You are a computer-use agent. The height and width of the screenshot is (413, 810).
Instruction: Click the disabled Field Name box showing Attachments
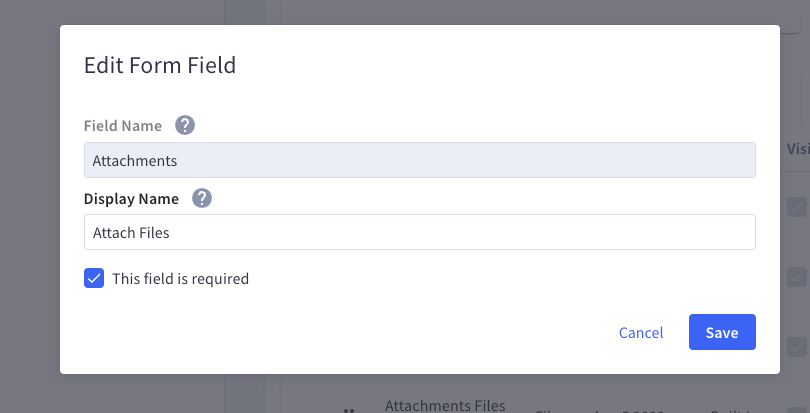pyautogui.click(x=419, y=160)
